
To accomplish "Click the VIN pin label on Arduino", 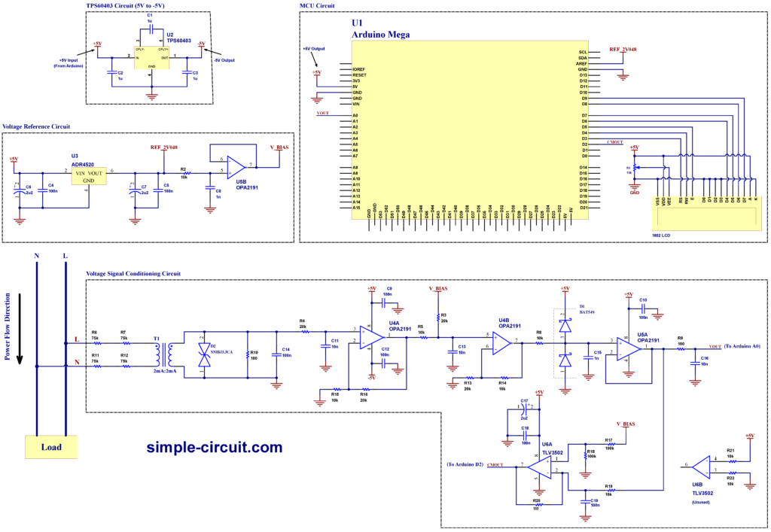I will 356,104.
